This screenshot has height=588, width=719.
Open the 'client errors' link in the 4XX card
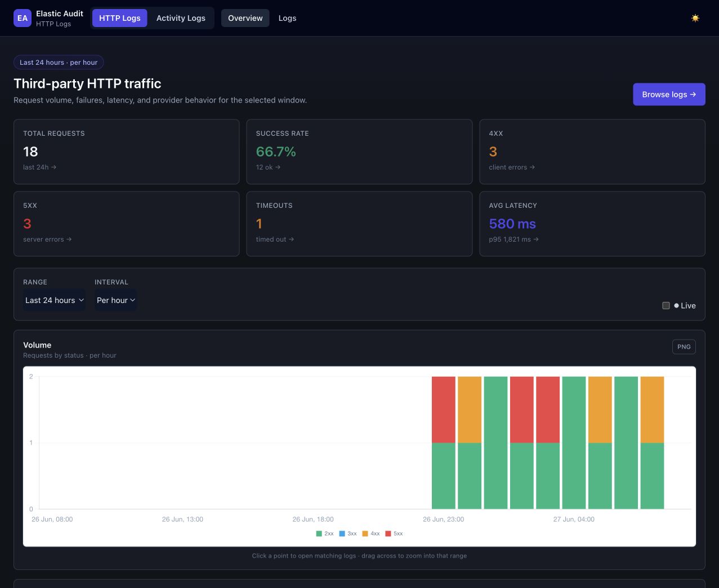[512, 167]
